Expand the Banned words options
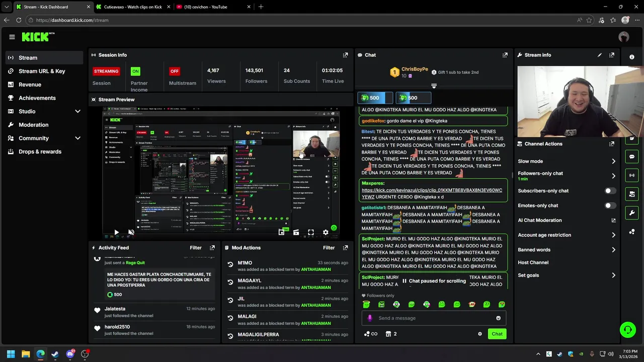 (x=613, y=250)
